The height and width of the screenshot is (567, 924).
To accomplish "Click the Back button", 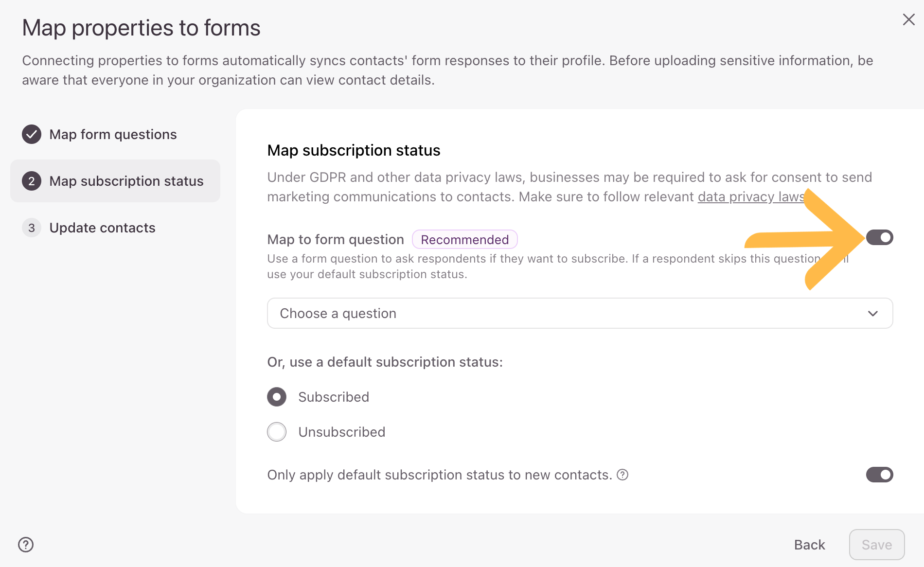I will (809, 545).
